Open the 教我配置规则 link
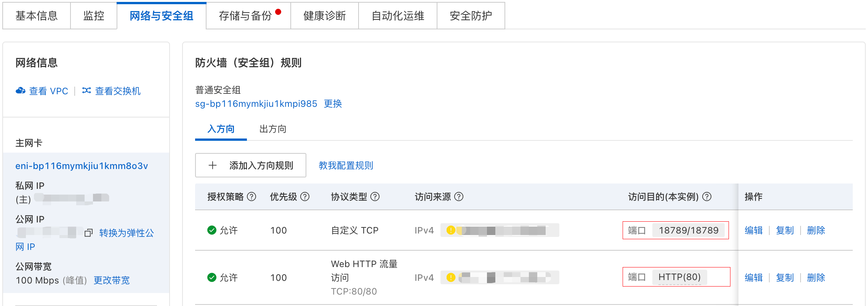868x306 pixels. tap(346, 165)
